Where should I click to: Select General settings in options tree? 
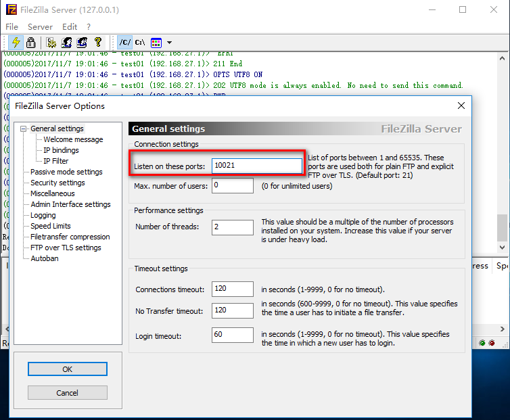57,129
